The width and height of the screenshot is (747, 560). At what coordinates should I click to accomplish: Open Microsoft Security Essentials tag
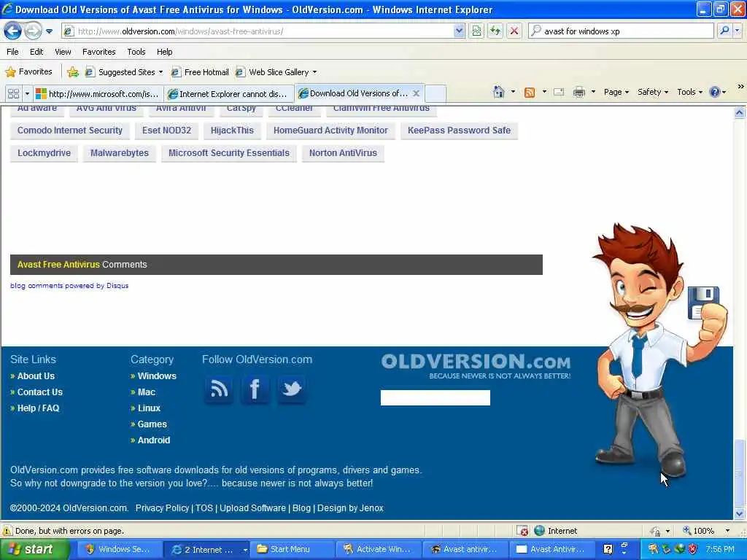click(x=228, y=153)
